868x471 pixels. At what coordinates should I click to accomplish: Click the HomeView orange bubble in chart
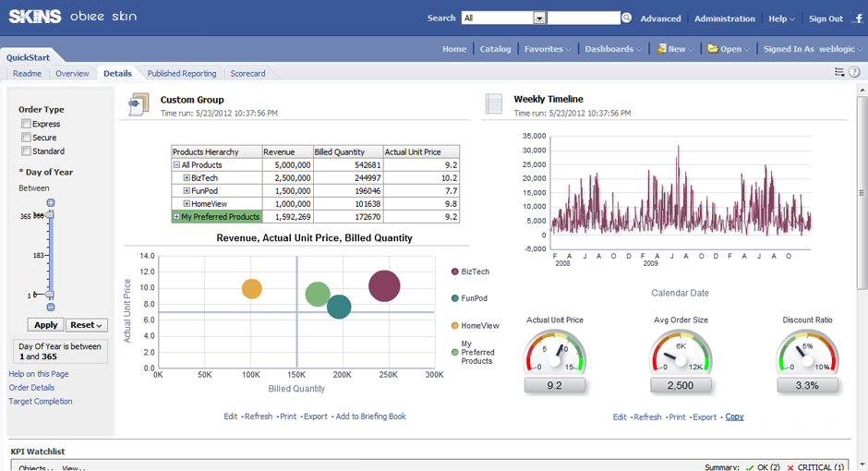[x=252, y=288]
